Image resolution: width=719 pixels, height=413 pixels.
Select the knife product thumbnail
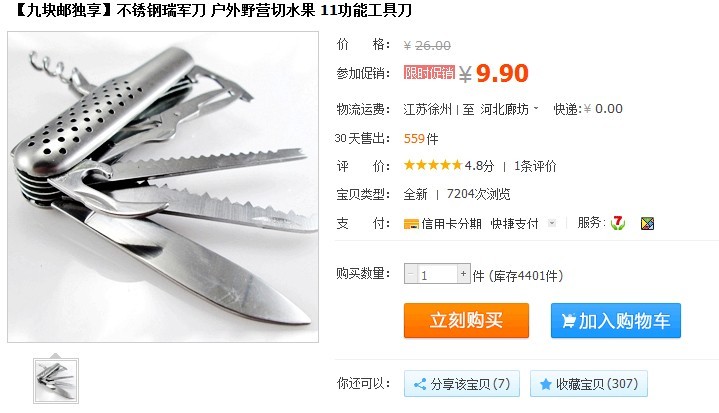tap(56, 381)
